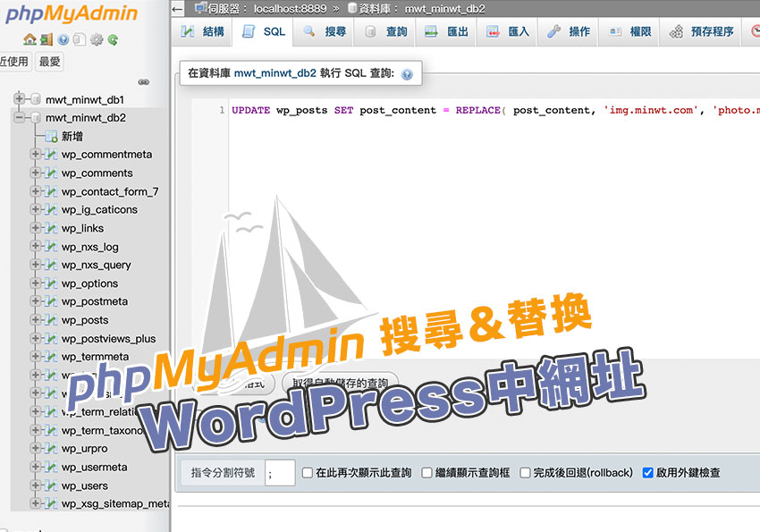Click the log out door icon
The height and width of the screenshot is (532, 760).
coord(46,39)
